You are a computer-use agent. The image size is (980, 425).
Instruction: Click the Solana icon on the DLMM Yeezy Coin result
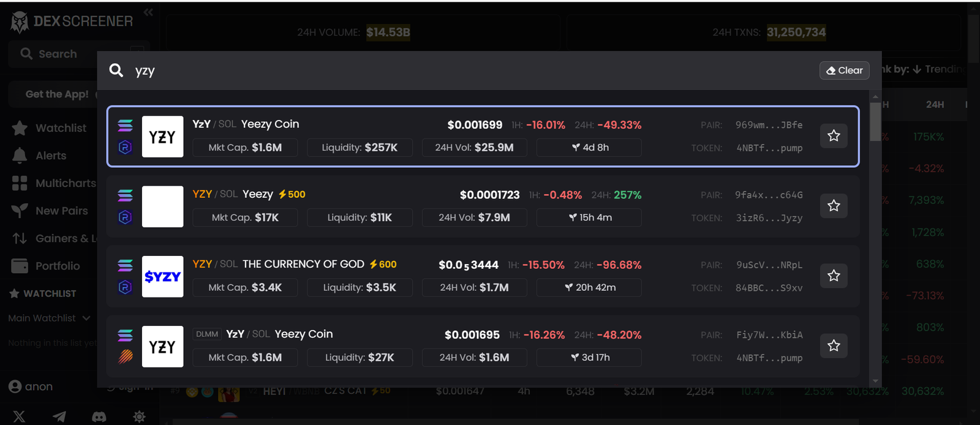click(x=125, y=335)
